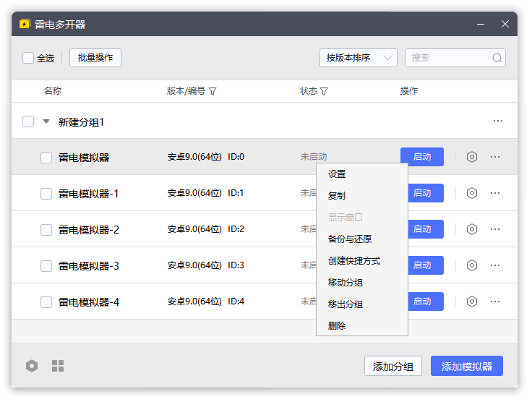Screen dimensions: 532x402
Task: Click the 添加模拟器 button
Action: coord(466,367)
